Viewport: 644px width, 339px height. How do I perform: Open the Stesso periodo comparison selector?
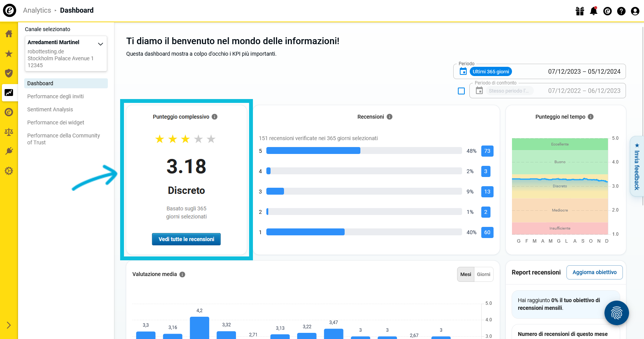pyautogui.click(x=509, y=91)
